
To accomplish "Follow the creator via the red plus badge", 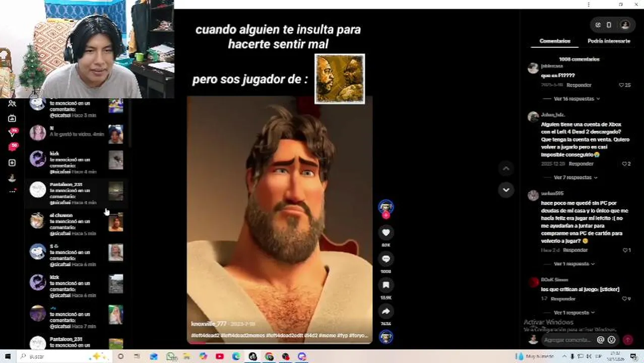I will click(x=386, y=215).
